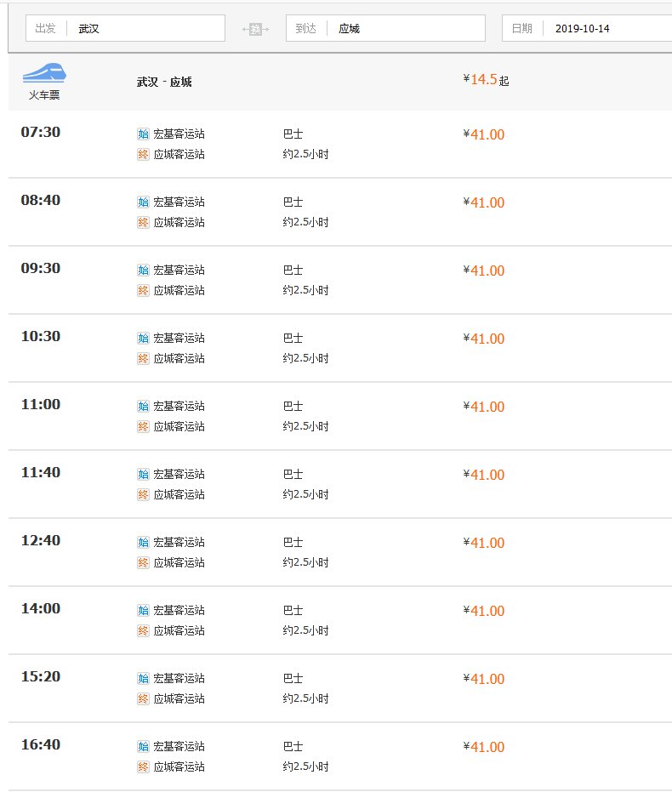The image size is (672, 792).
Task: Click 约2.5小时 duration in the 14:00 row
Action: [x=306, y=631]
